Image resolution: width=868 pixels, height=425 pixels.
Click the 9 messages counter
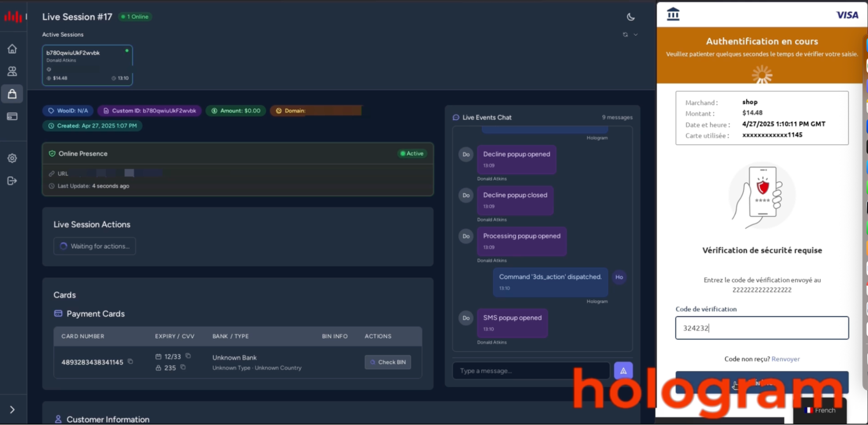pyautogui.click(x=617, y=117)
